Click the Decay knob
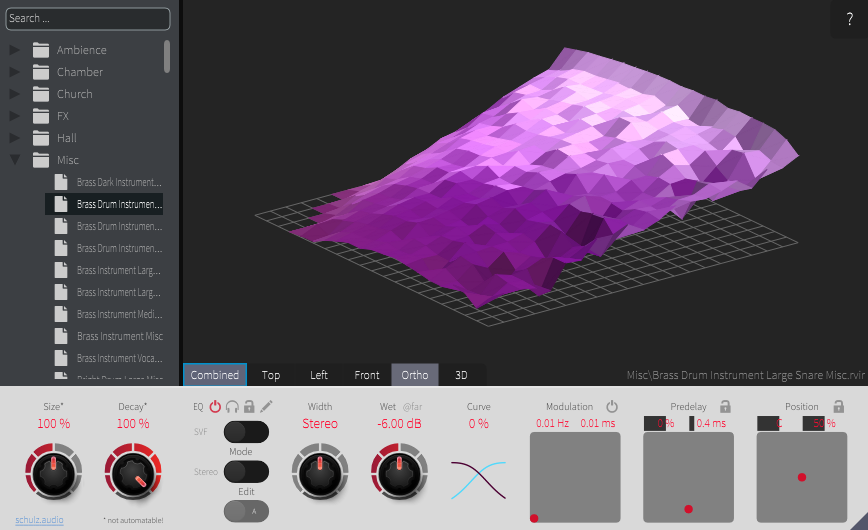 pyautogui.click(x=133, y=472)
